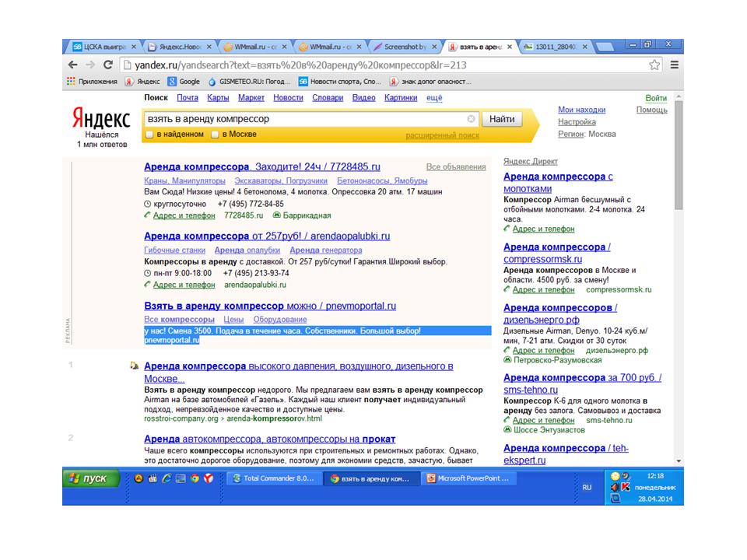Open the 'Аренда автокомпрессора' search result
The height and width of the screenshot is (560, 747).
[x=270, y=439]
